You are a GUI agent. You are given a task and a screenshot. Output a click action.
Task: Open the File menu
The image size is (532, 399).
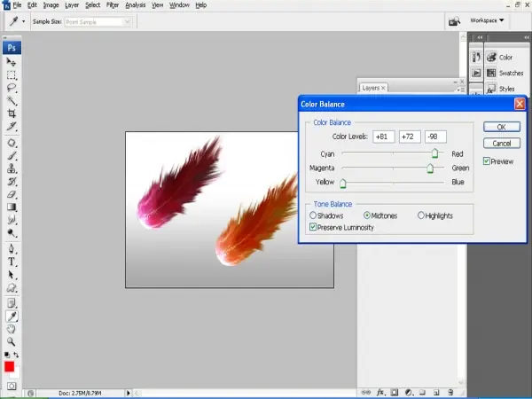click(x=17, y=5)
